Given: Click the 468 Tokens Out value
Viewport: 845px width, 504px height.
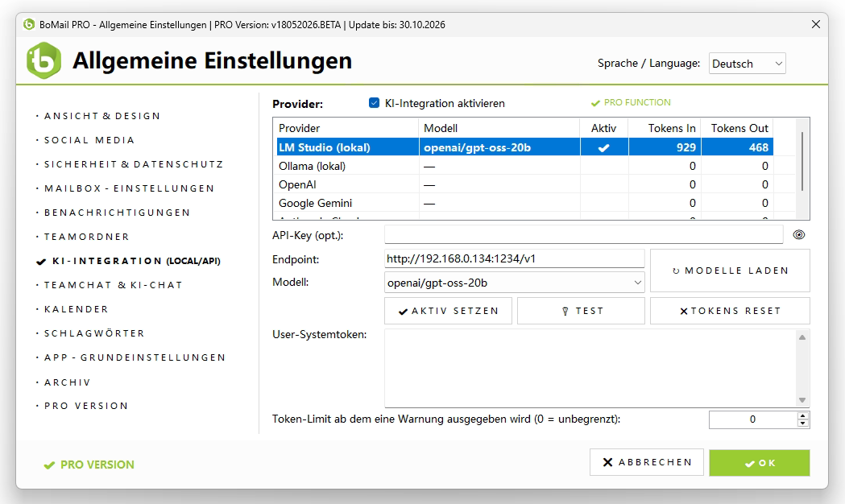Looking at the screenshot, I should point(758,147).
